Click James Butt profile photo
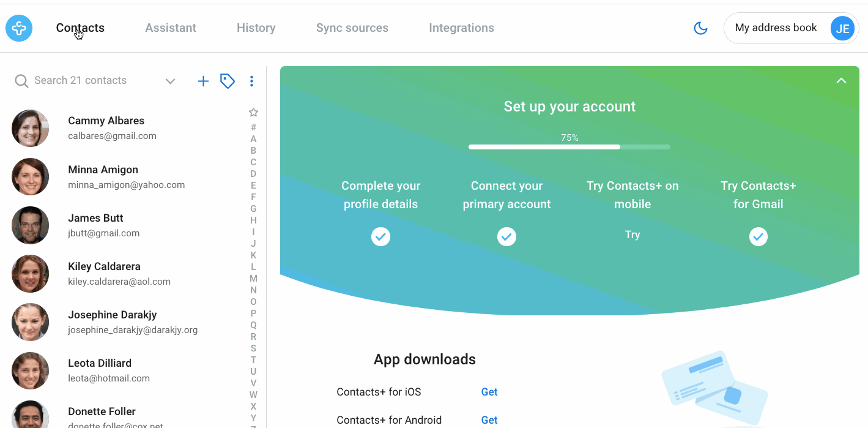868x428 pixels. pyautogui.click(x=30, y=225)
